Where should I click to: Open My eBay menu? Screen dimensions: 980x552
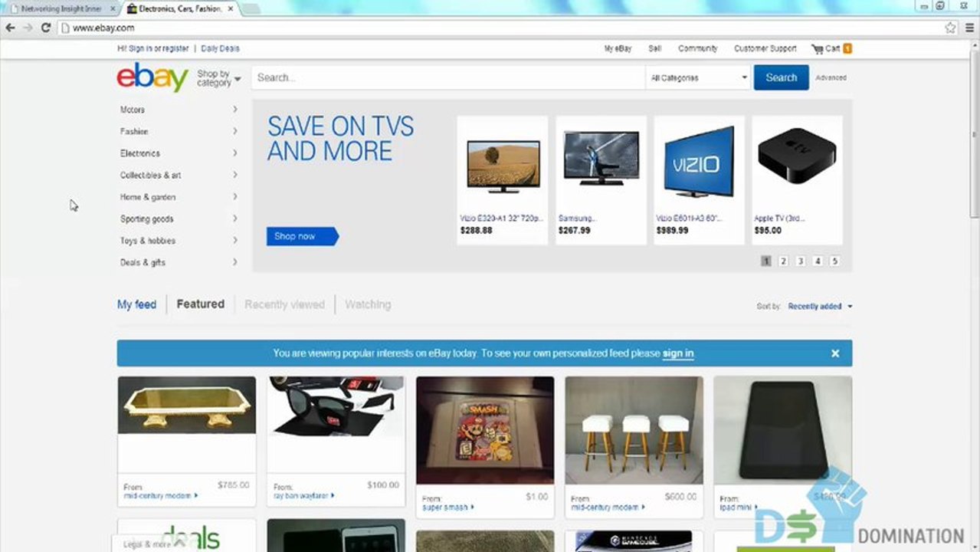pos(618,48)
